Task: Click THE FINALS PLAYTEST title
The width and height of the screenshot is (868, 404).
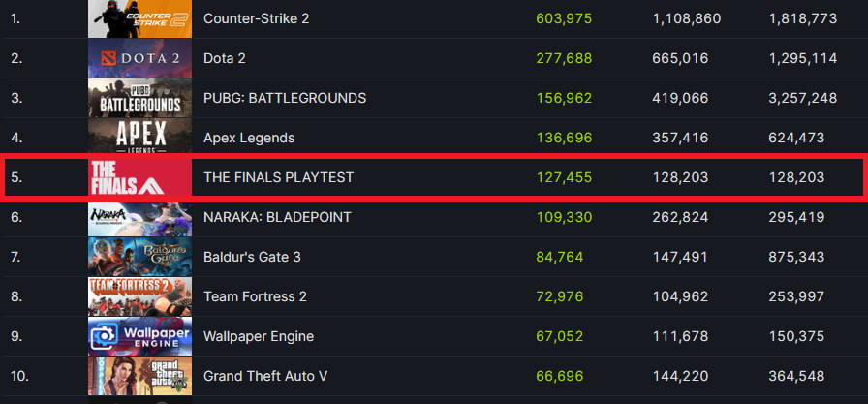Action: [279, 177]
